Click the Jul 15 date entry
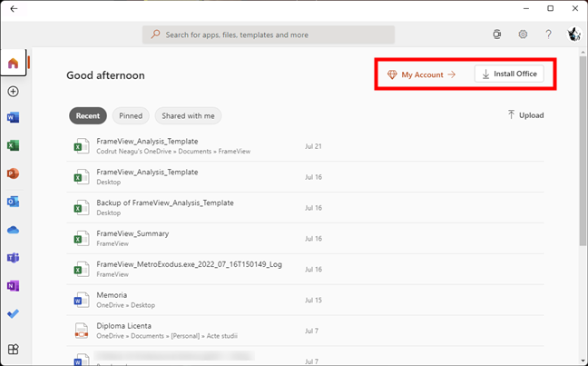This screenshot has height=366, width=588. click(x=313, y=301)
